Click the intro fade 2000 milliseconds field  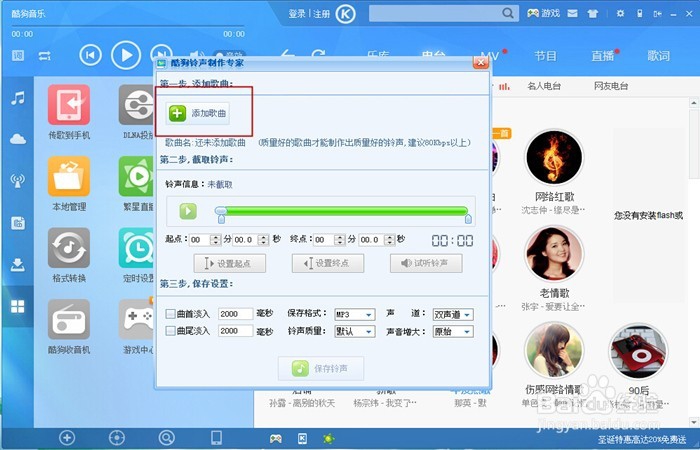pyautogui.click(x=235, y=314)
